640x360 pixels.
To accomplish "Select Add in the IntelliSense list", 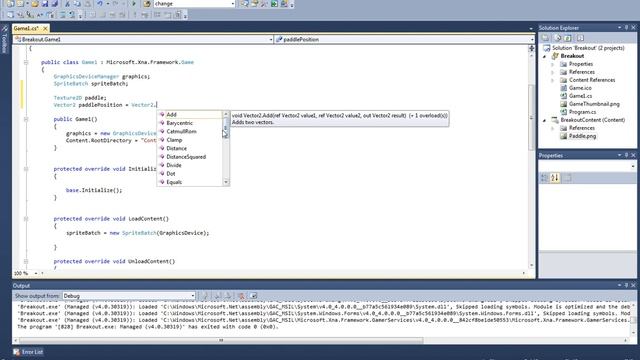I will pyautogui.click(x=190, y=115).
